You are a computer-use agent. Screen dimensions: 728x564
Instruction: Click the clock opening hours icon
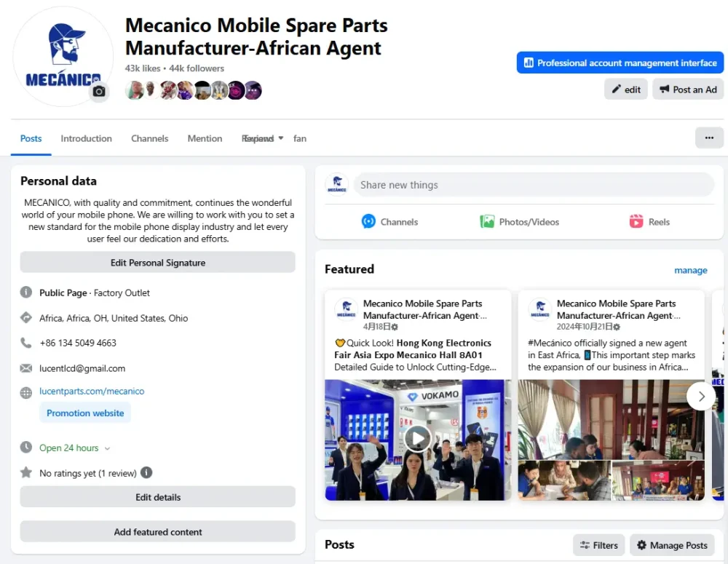tap(26, 448)
